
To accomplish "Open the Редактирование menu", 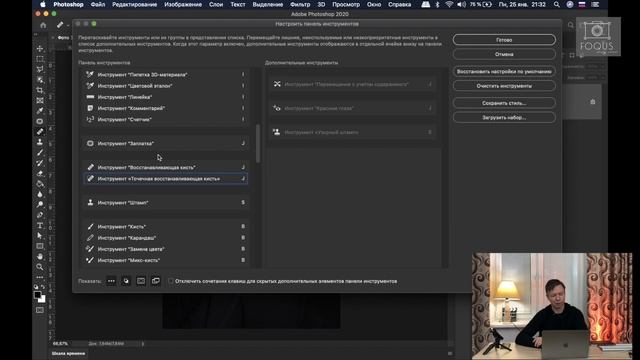I will click(135, 4).
